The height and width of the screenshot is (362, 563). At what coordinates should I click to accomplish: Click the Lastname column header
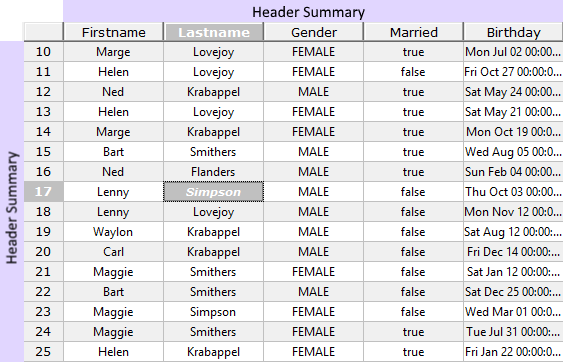point(214,32)
